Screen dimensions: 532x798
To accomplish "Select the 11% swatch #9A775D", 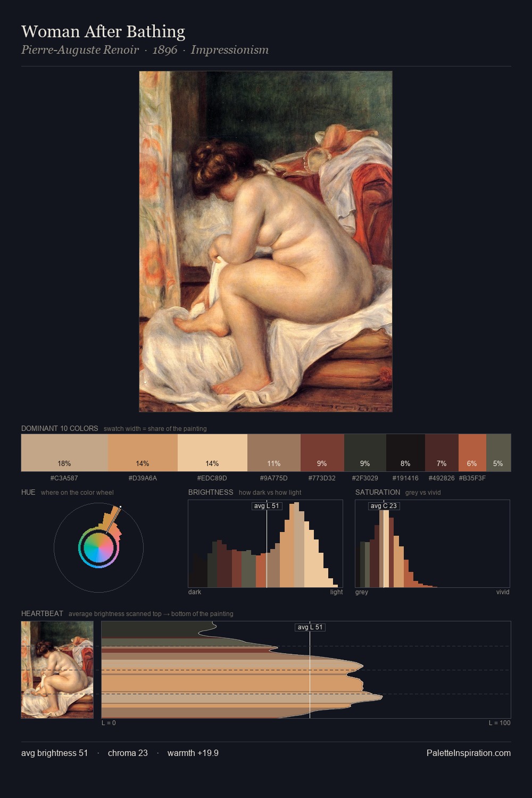I will point(274,453).
